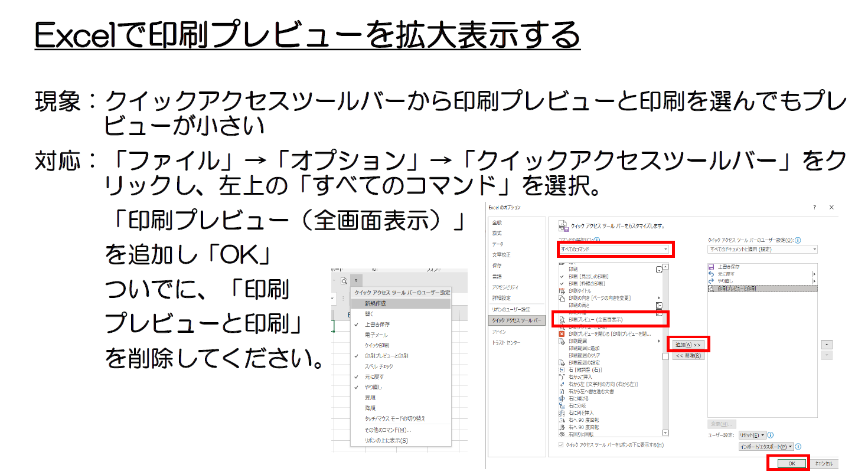868x475 pixels.
Task: Click the command list scrollbar thumb
Action: 665,356
